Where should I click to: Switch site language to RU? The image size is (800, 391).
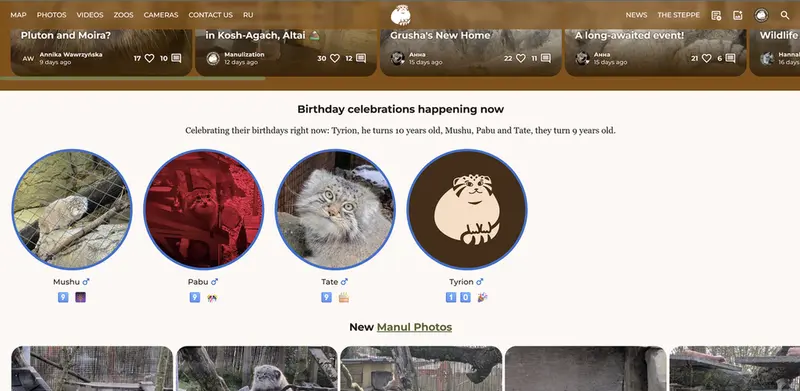248,15
